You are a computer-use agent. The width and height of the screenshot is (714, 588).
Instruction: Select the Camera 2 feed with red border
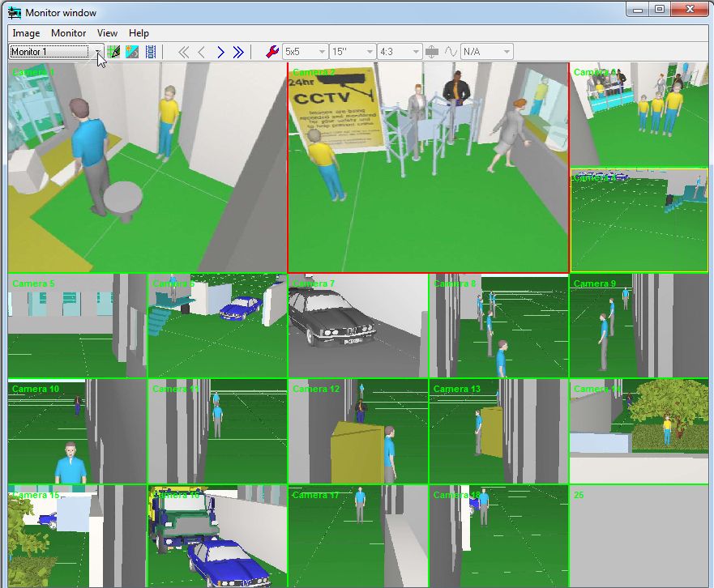[x=427, y=166]
